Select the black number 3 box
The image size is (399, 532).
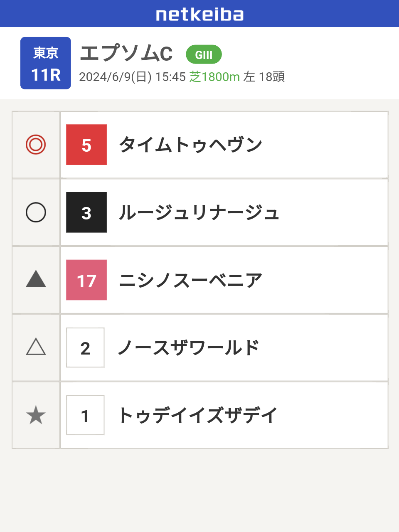[86, 212]
